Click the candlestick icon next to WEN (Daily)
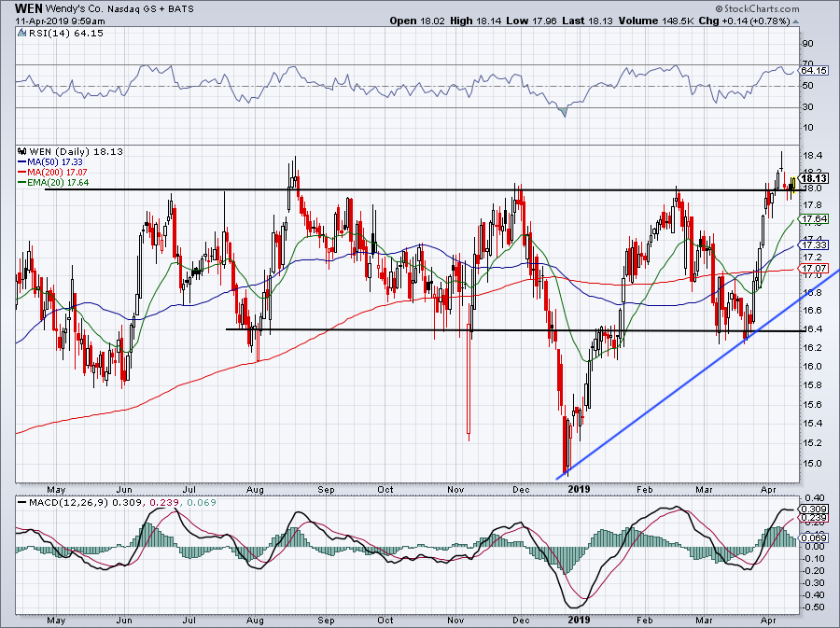Screen dimensions: 840x628 coord(22,151)
